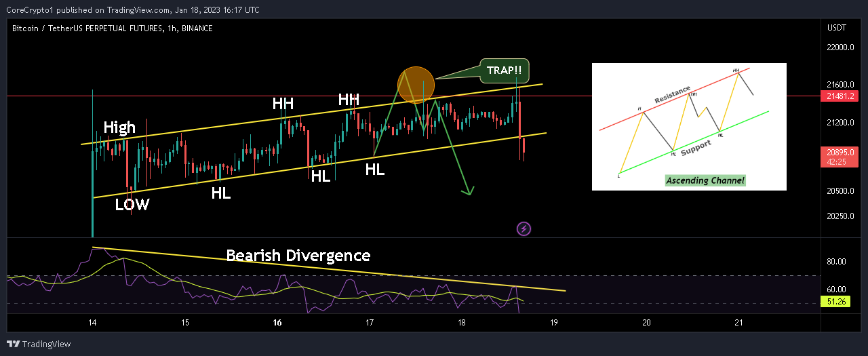Select date 21 on the time axis
Viewport: 868px width, 356px height.
[738, 322]
